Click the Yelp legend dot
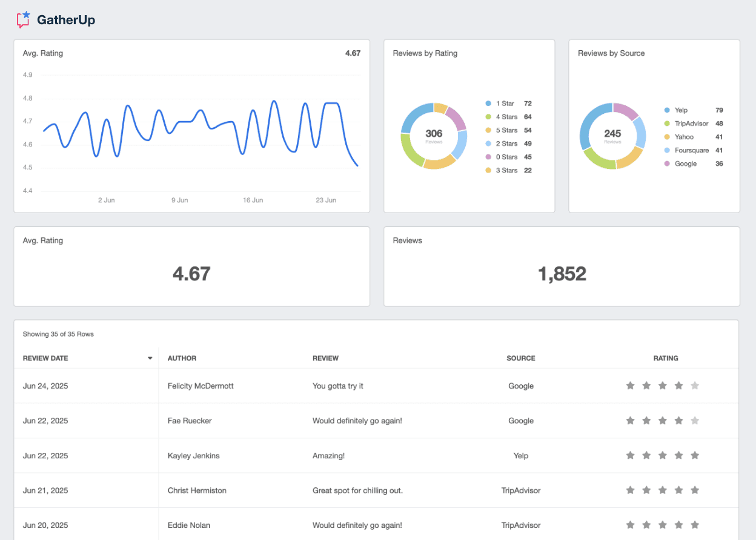 (x=668, y=110)
